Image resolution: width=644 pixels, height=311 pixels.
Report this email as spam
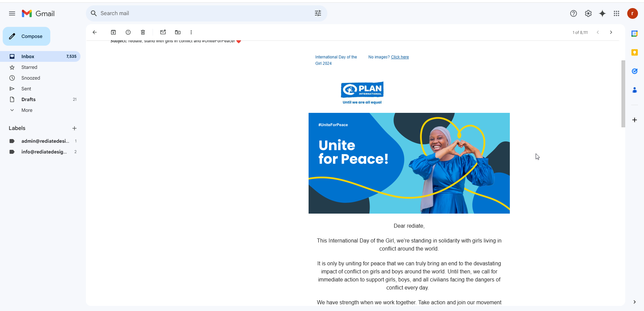point(128,32)
